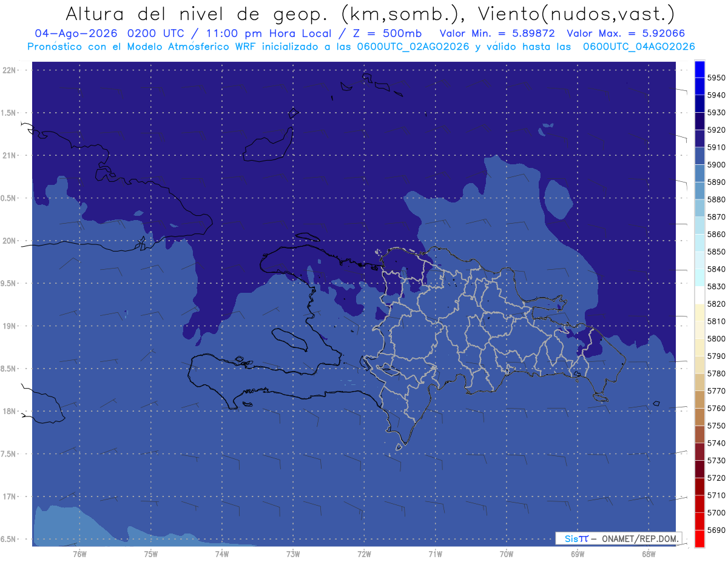Click the legend swatch between 5890 and 5900
The height and width of the screenshot is (562, 728).
699,173
